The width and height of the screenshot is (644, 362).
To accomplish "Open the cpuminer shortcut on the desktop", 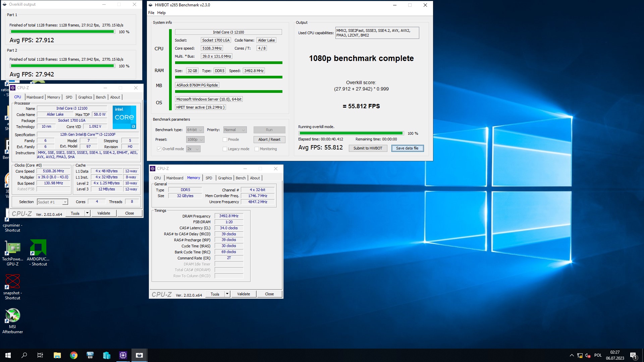I will click(12, 220).
